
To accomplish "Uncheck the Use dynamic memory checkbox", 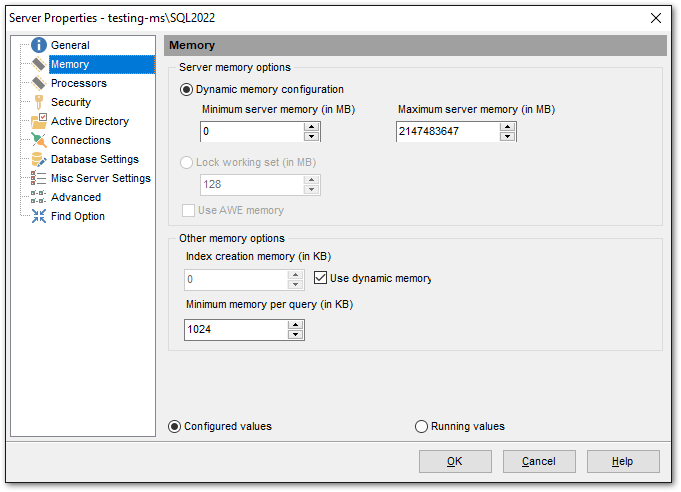I will click(x=322, y=278).
